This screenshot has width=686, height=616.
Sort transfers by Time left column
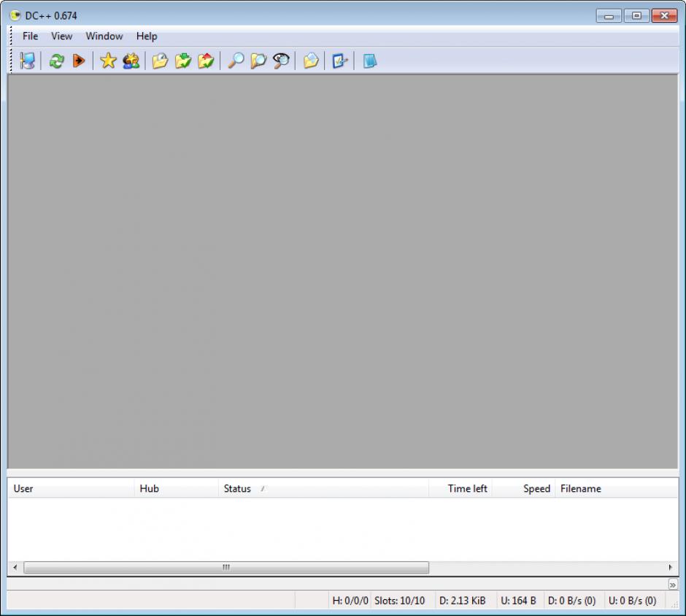pos(460,489)
